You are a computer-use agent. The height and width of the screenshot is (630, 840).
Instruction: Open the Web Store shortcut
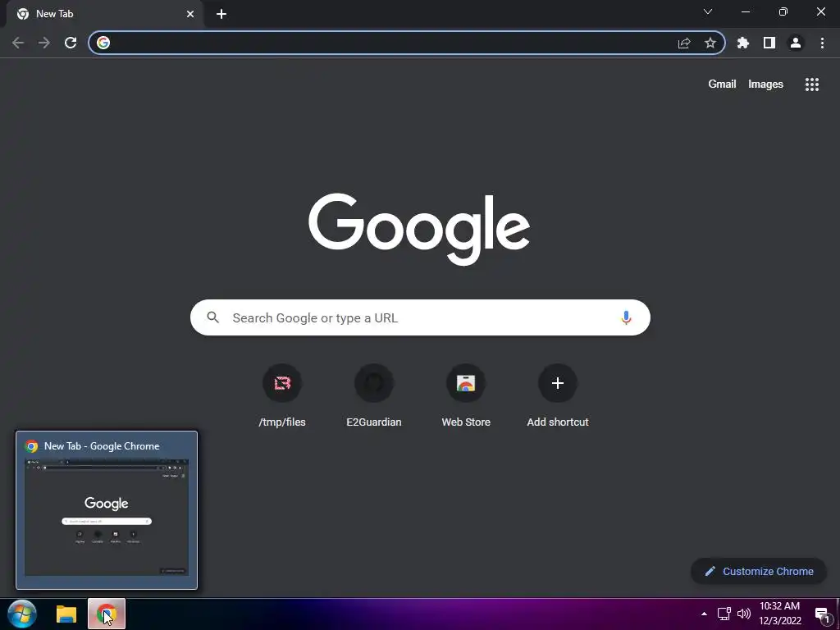[466, 395]
